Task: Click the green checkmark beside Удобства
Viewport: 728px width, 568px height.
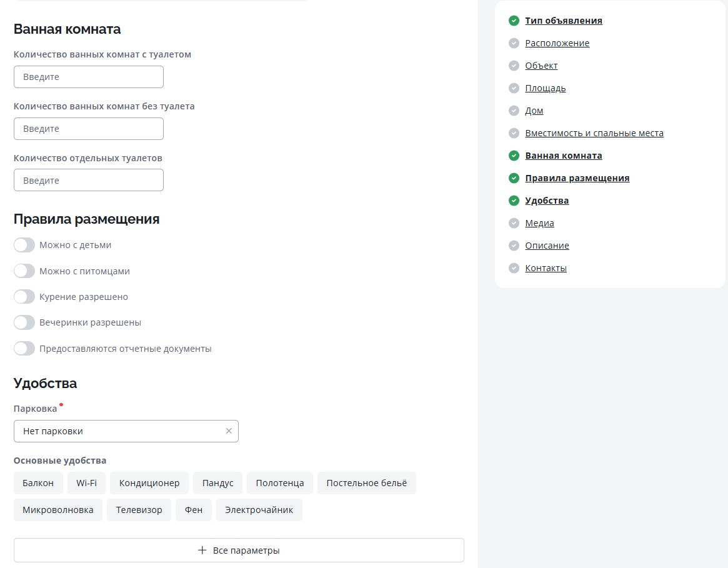Action: pyautogui.click(x=514, y=201)
